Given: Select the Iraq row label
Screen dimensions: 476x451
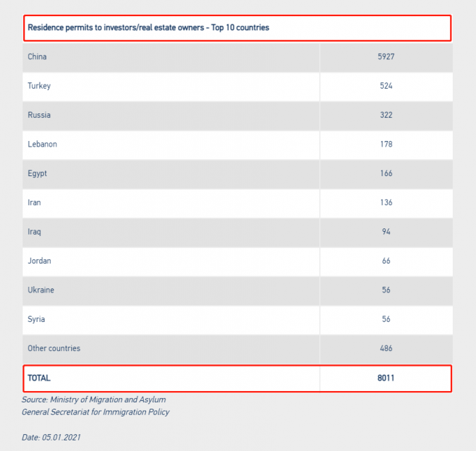Looking at the screenshot, I should (35, 232).
